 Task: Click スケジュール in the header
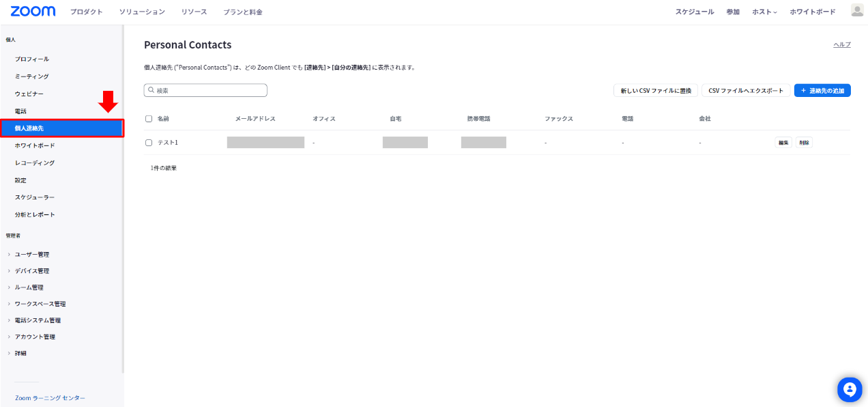click(x=695, y=12)
